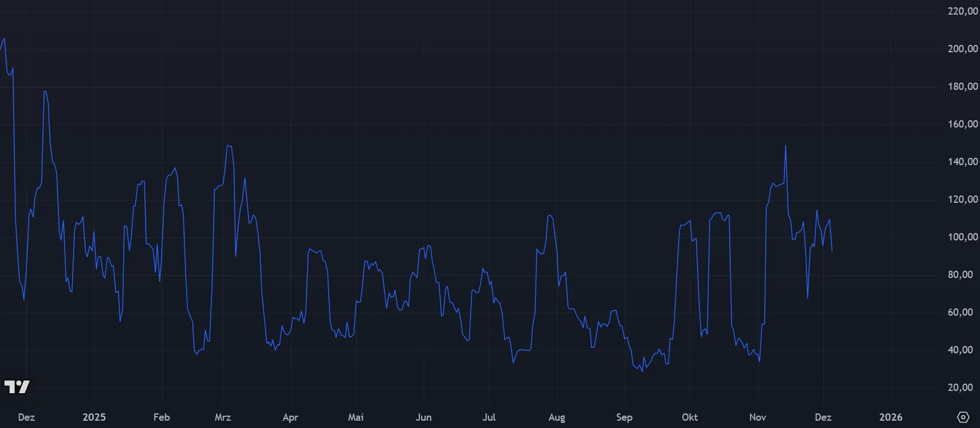
Task: Select the Apr label on time axis
Action: pos(290,417)
